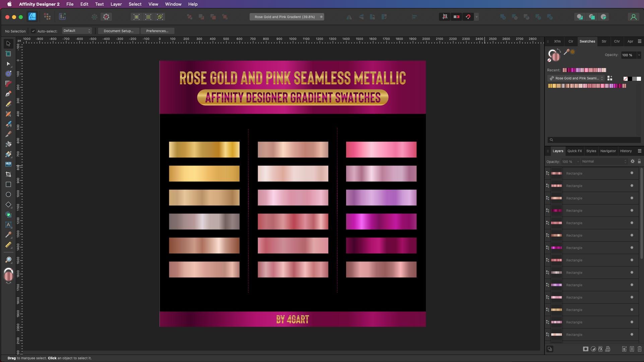Viewport: 644px width, 362px height.
Task: Expand the Rose Gold and Pink swatch category
Action: 601,78
